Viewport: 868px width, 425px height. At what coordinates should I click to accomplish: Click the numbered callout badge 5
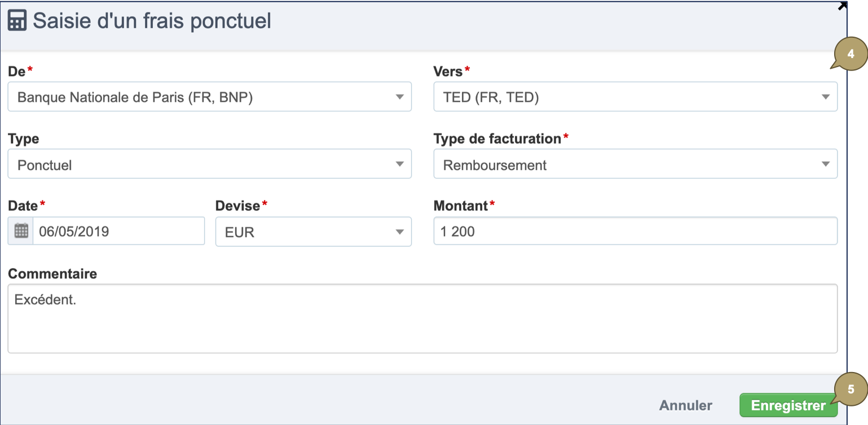851,389
